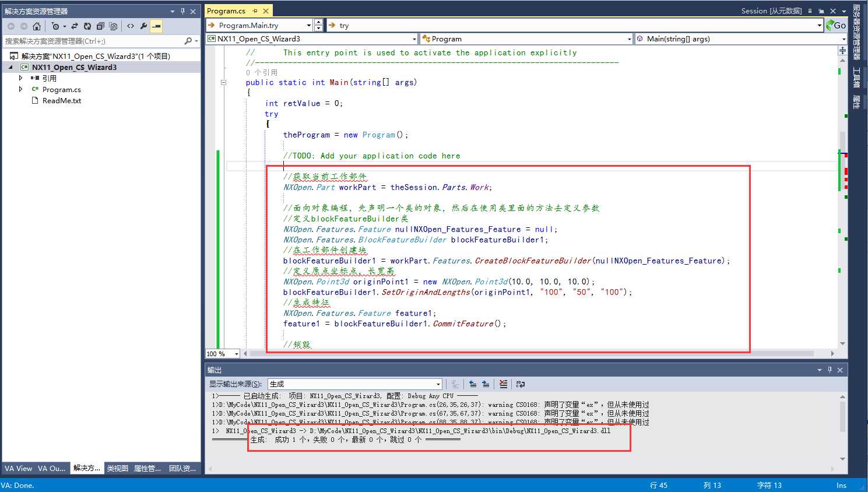The image size is (868, 492).
Task: Close the 输出 Output panel
Action: (x=840, y=370)
